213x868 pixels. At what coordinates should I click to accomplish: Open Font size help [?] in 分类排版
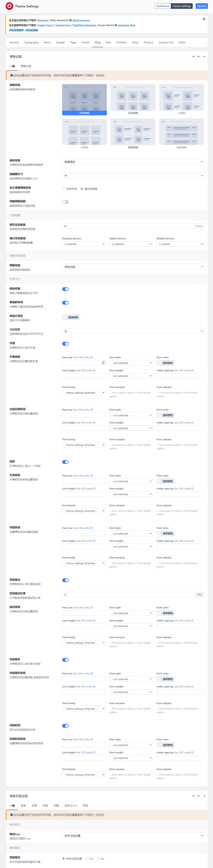tap(91, 476)
